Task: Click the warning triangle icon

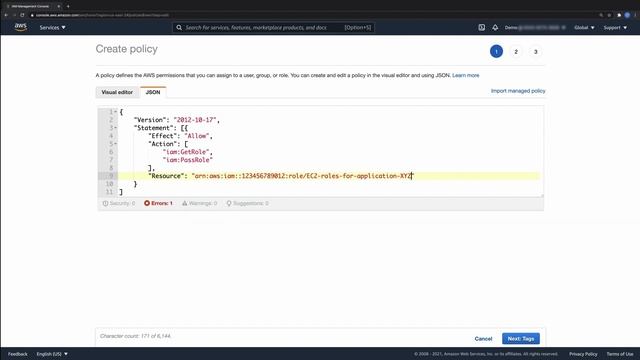Action: click(184, 203)
